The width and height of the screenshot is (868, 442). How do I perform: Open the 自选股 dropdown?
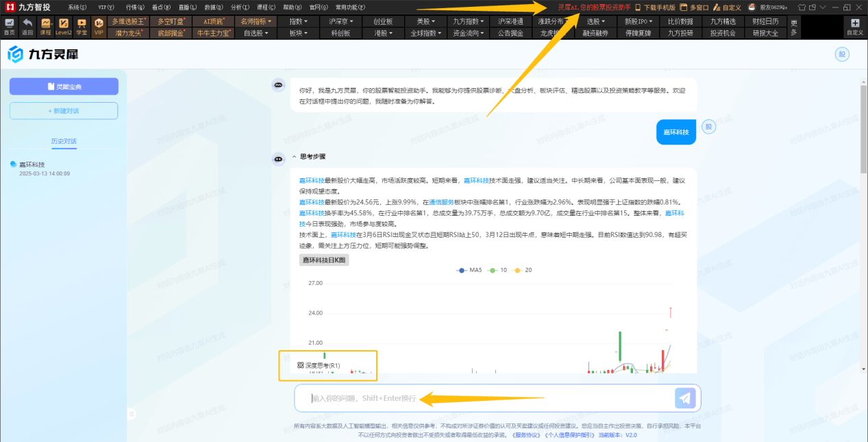(x=256, y=32)
